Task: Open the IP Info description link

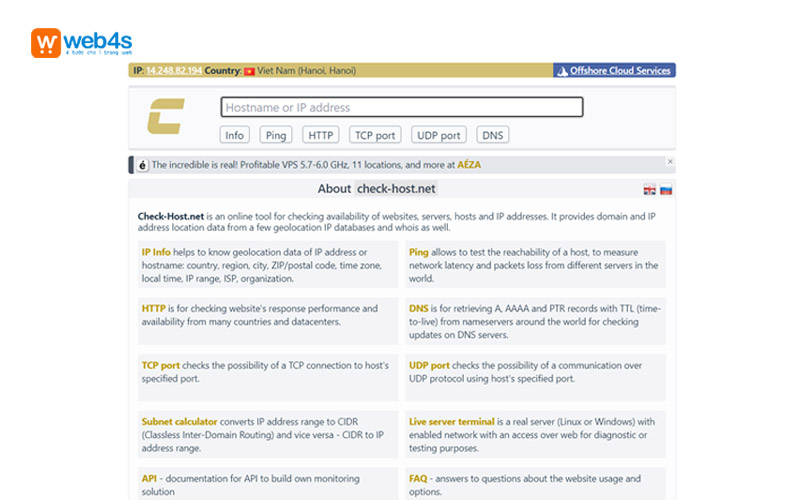Action: coord(156,252)
